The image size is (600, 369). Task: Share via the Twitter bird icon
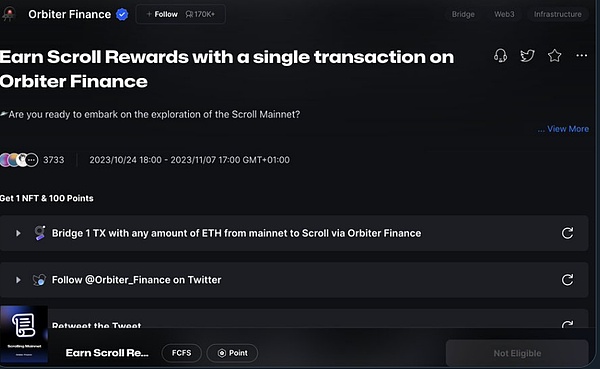coord(527,56)
